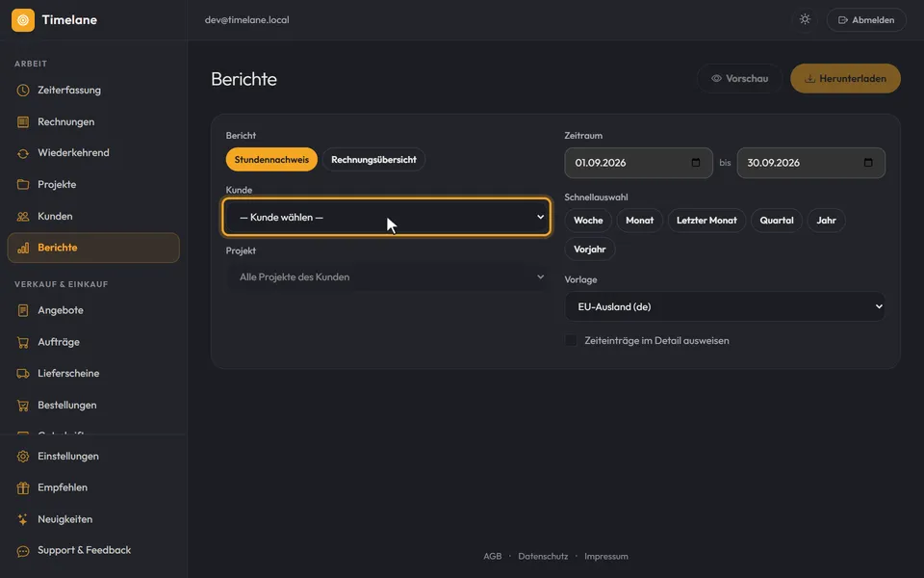Viewport: 924px width, 578px height.
Task: Choose the Woche quick selection
Action: click(x=588, y=220)
